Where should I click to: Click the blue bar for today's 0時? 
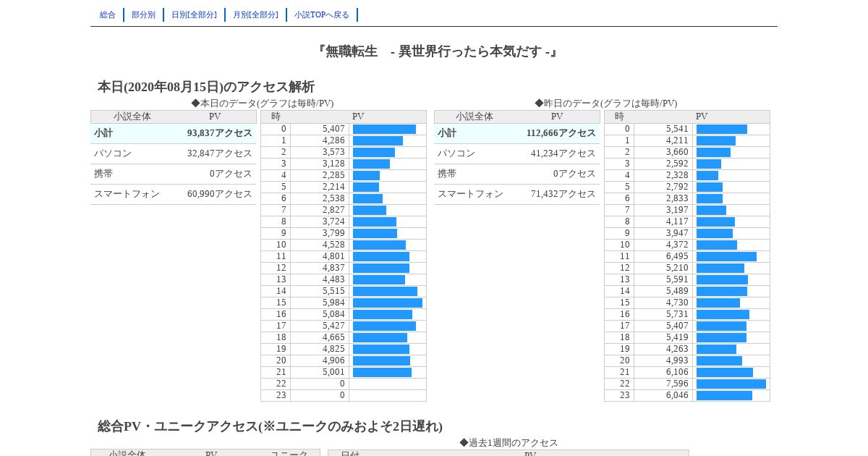coord(384,129)
